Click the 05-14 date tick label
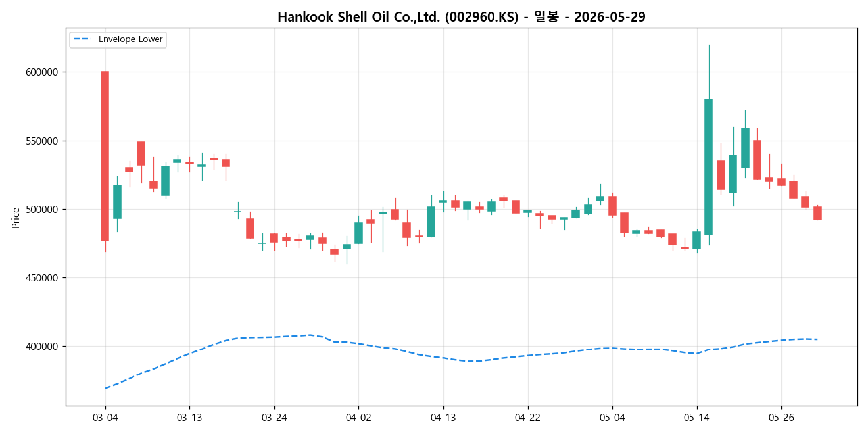868x434 pixels. click(697, 417)
